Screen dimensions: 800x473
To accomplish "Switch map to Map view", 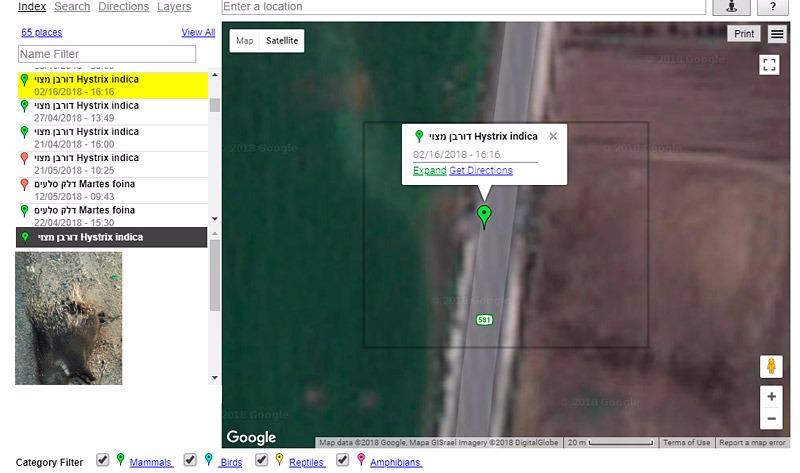I will 245,41.
